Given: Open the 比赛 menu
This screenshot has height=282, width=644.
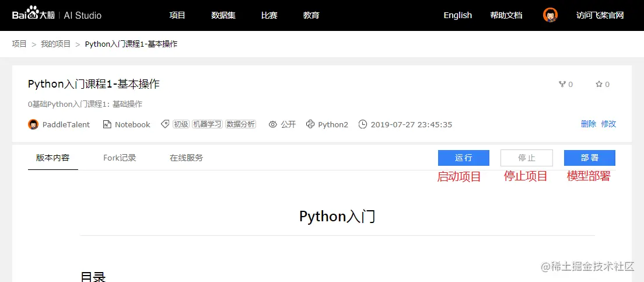Looking at the screenshot, I should click(269, 15).
